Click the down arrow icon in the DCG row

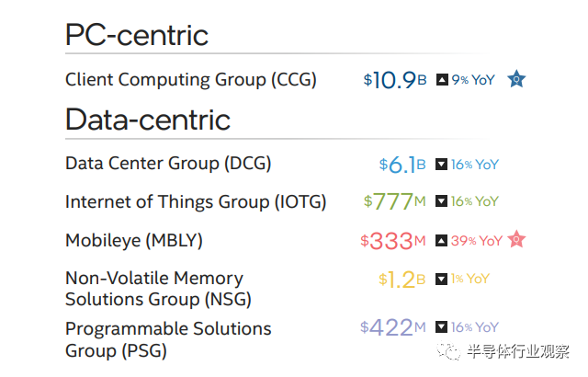(441, 165)
